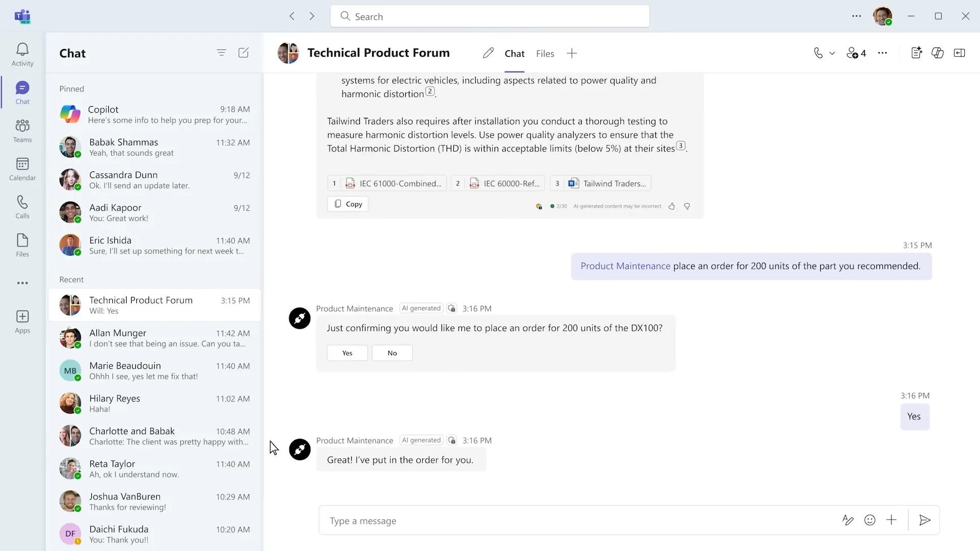980x551 pixels.
Task: Open Apps from the sidebar
Action: (22, 320)
